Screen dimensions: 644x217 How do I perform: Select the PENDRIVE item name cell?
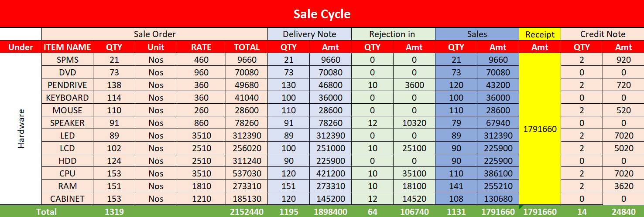(67, 85)
